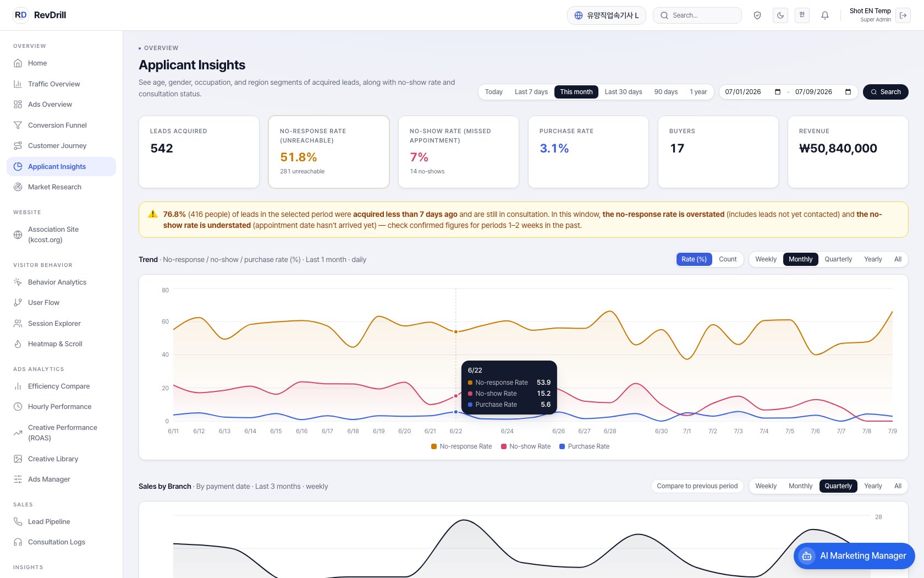924x578 pixels.
Task: Set Trend period to Yearly
Action: click(x=873, y=259)
